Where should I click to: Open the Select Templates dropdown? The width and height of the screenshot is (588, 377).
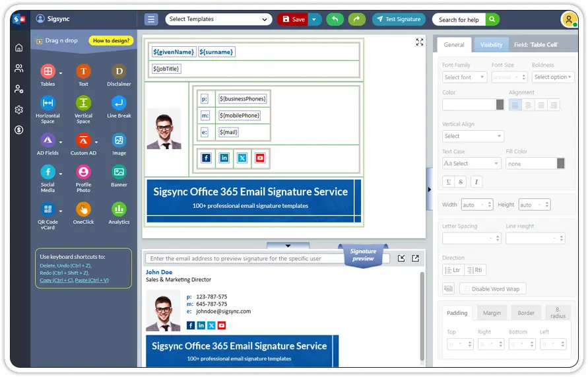pos(218,19)
